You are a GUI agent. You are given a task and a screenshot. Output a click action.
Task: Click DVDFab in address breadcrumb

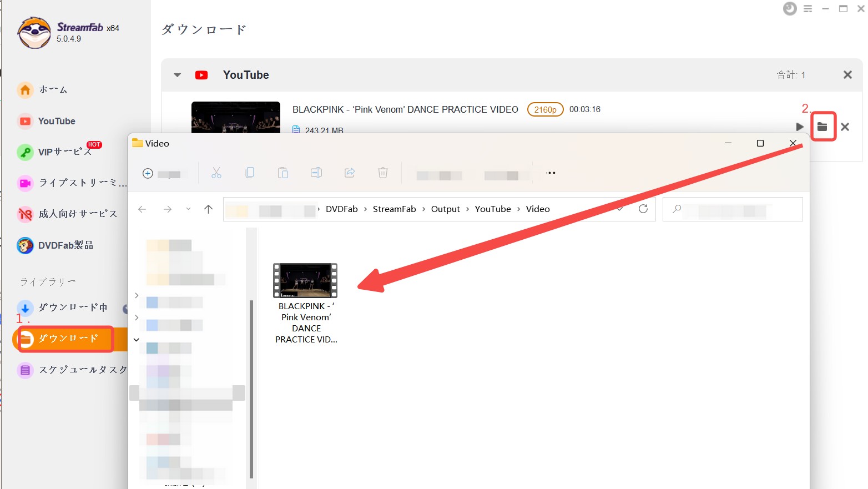coord(342,209)
